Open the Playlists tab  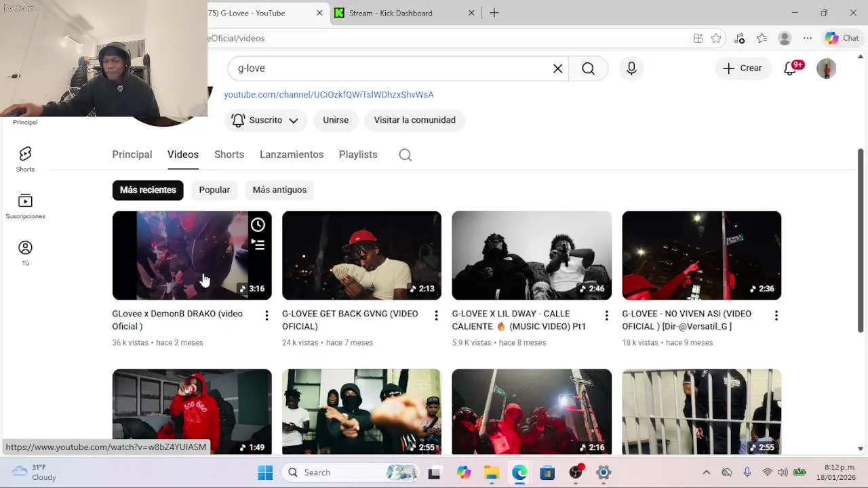tap(358, 155)
